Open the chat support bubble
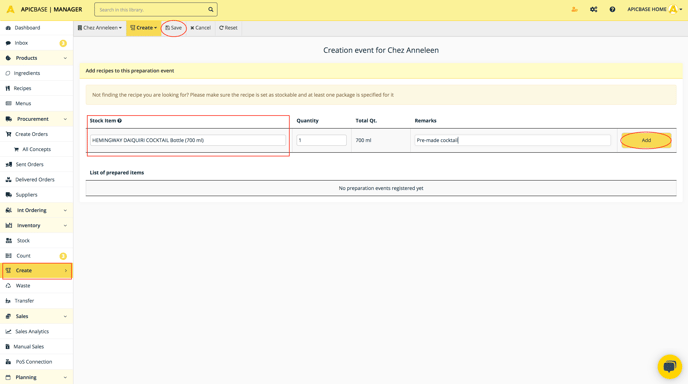The image size is (688, 384). point(670,366)
